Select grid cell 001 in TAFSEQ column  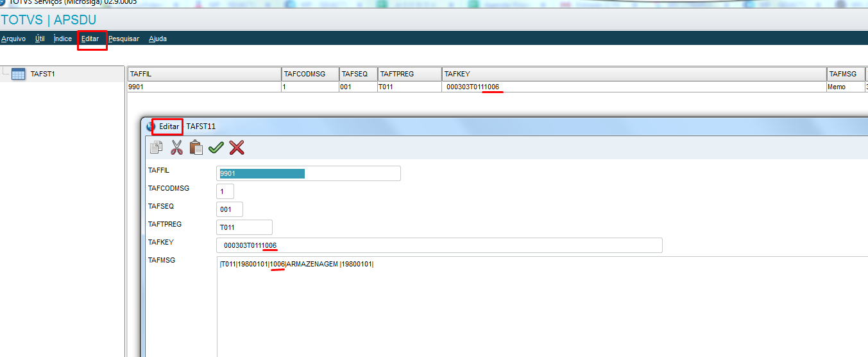pos(359,87)
